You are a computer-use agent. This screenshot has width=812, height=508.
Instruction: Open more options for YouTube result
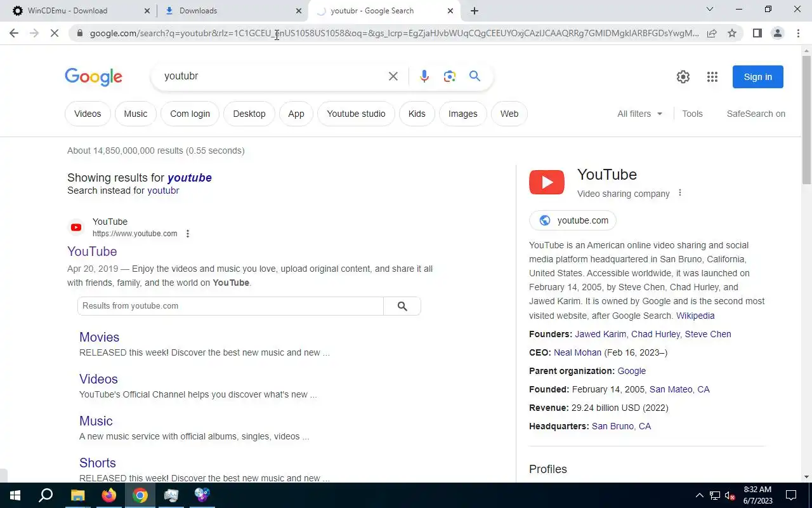(x=188, y=234)
